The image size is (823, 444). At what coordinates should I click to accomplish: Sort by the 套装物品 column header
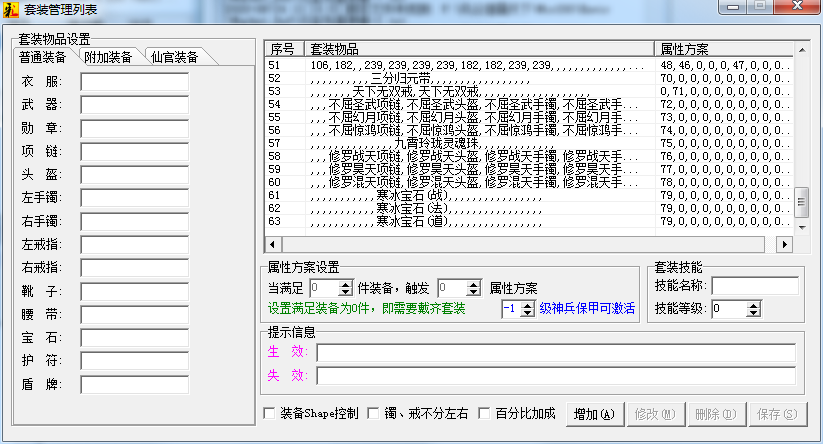pos(480,48)
